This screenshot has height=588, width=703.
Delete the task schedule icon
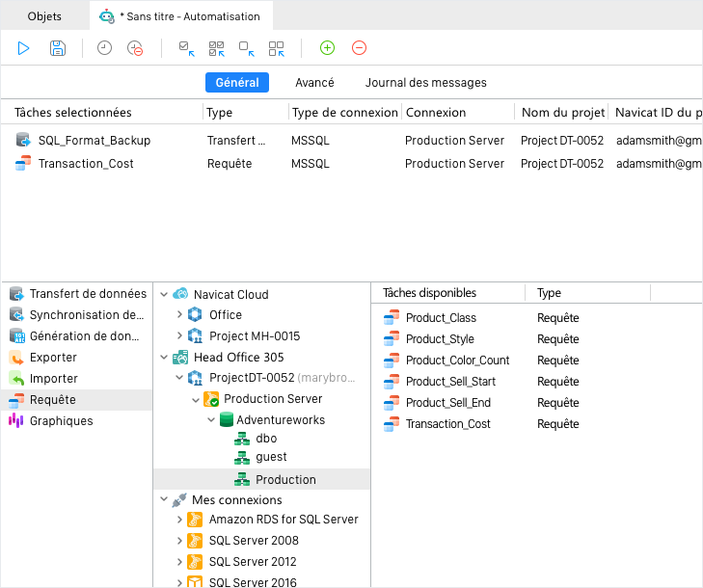pyautogui.click(x=135, y=48)
